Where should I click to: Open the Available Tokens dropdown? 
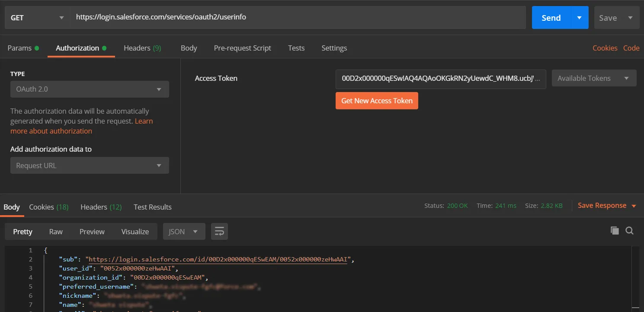pos(594,78)
